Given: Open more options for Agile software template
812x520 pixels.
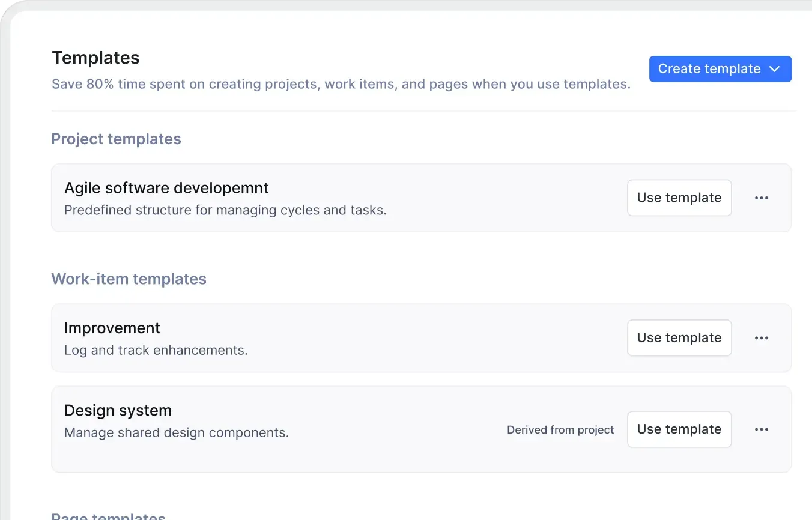Looking at the screenshot, I should (x=761, y=198).
